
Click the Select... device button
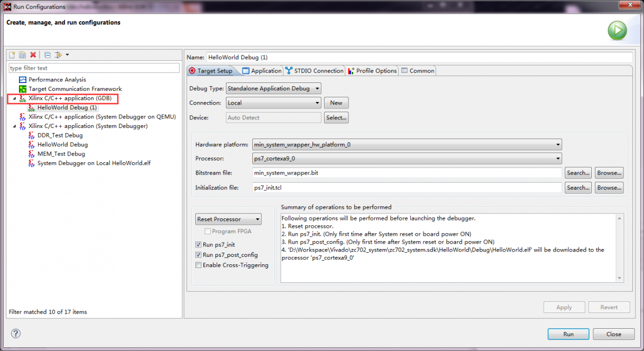click(336, 118)
